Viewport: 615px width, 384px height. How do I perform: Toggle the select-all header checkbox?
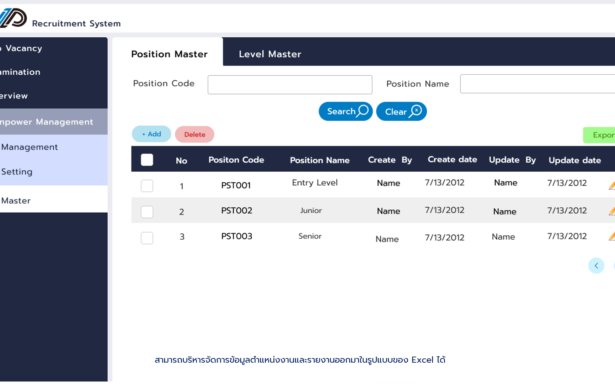[x=147, y=160]
